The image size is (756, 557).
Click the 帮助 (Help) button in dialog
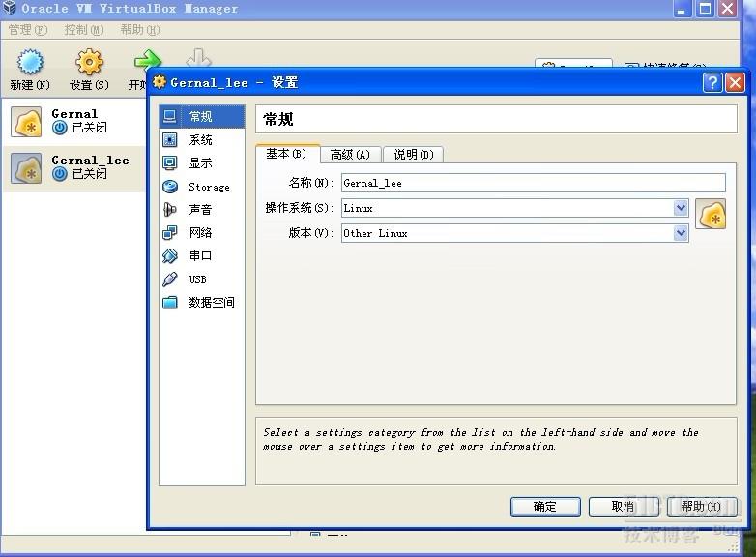(x=702, y=507)
